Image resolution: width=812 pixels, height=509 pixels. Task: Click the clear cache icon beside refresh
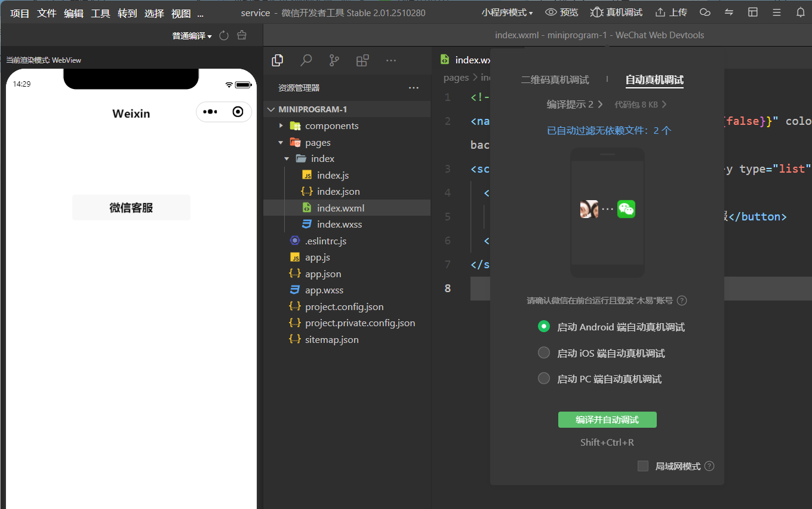tap(242, 36)
